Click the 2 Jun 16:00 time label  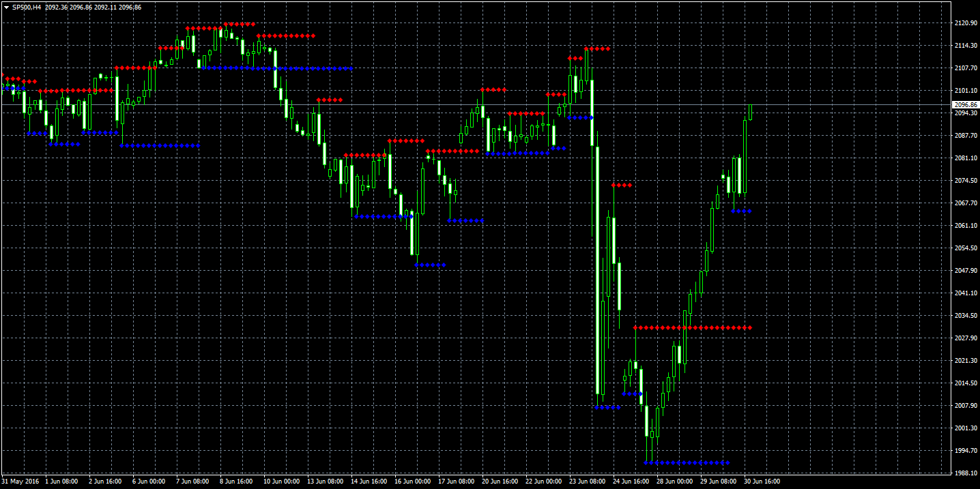click(x=105, y=481)
